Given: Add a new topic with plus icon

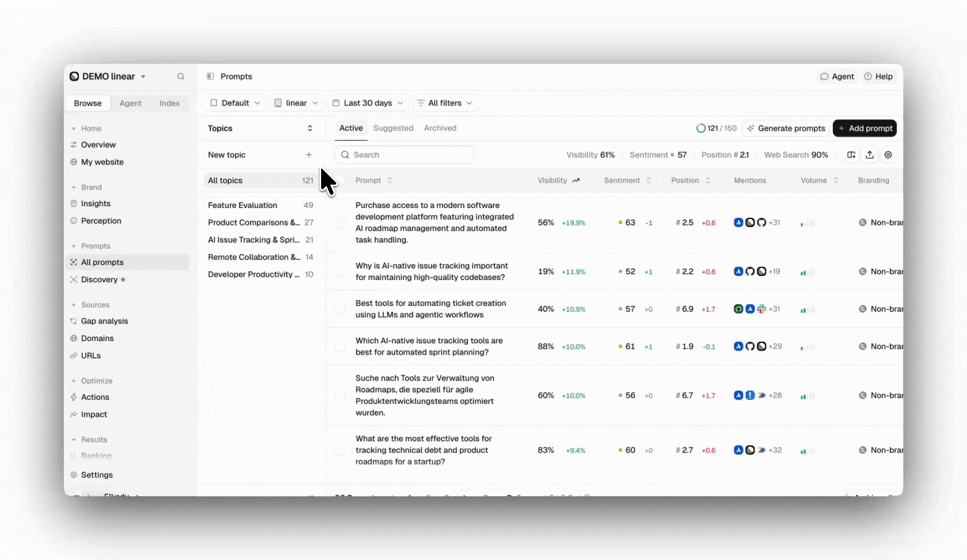Looking at the screenshot, I should 309,155.
